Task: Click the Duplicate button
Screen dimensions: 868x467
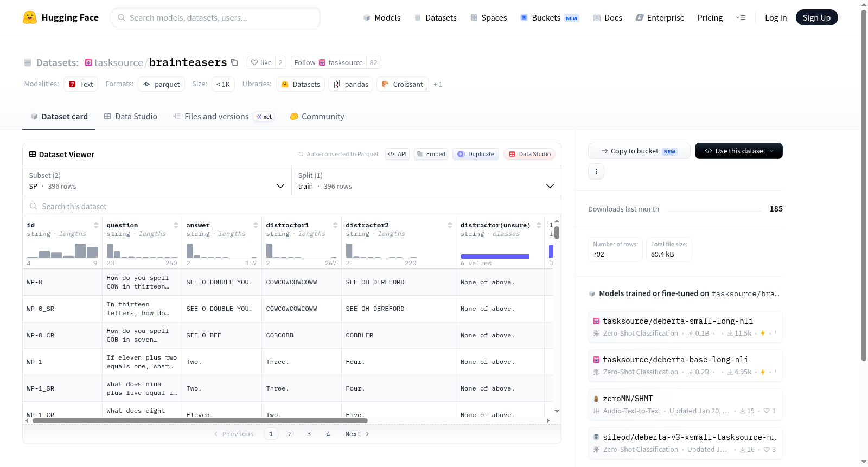Action: point(475,154)
